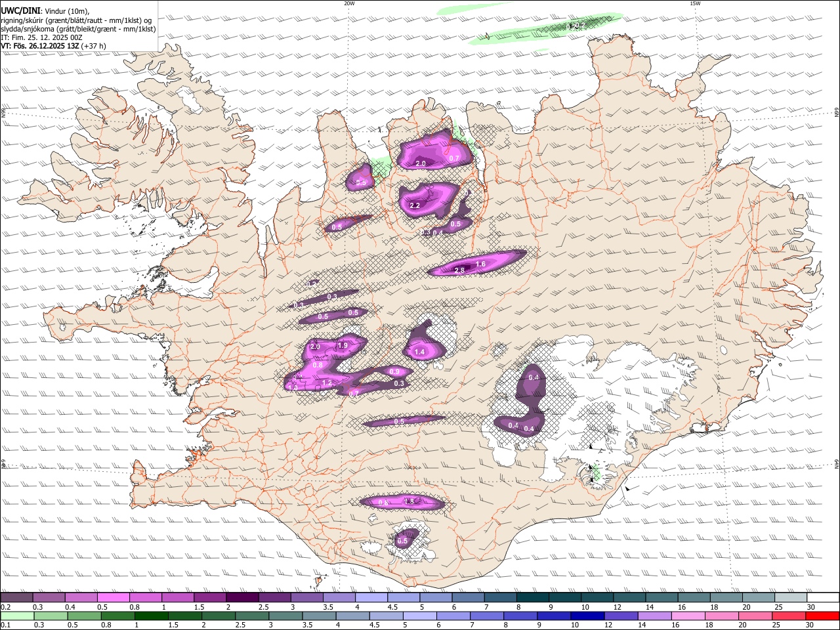Screen dimensions: 840x630
Task: Pick the lavender 4 swatch in upper legend
Action: click(371, 598)
